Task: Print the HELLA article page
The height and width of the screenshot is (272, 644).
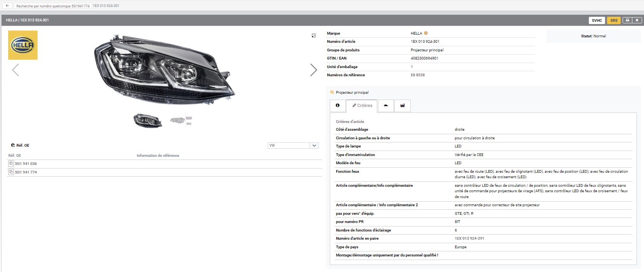Action: (627, 20)
